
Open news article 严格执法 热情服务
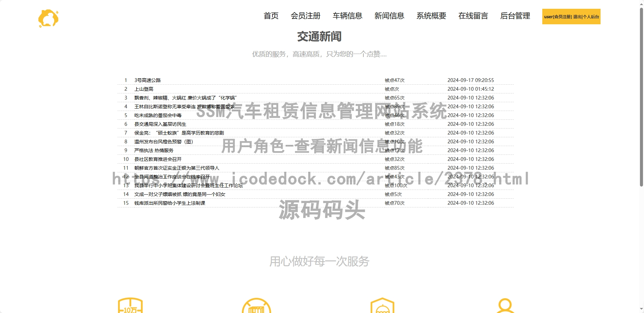[154, 150]
